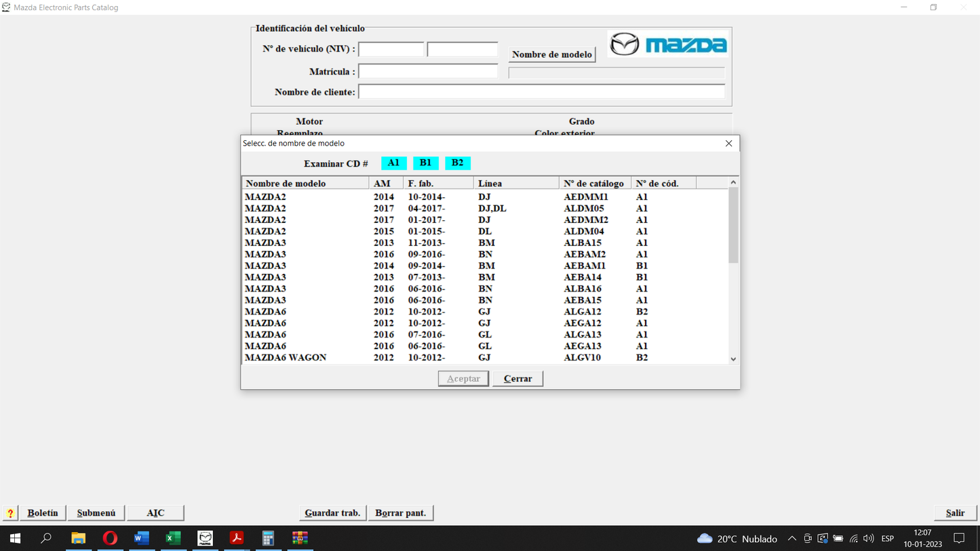Sort by the Nº de cód. column header
Viewport: 980px width, 551px height.
(x=663, y=183)
